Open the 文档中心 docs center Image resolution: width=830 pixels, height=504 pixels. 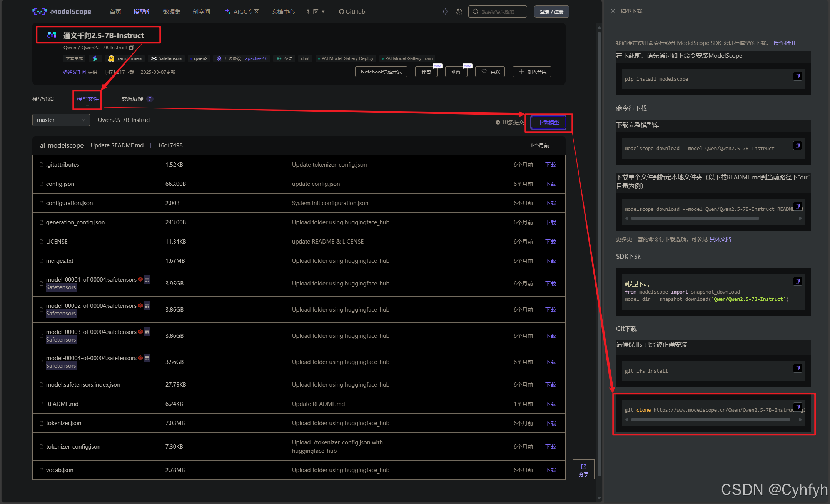(283, 12)
